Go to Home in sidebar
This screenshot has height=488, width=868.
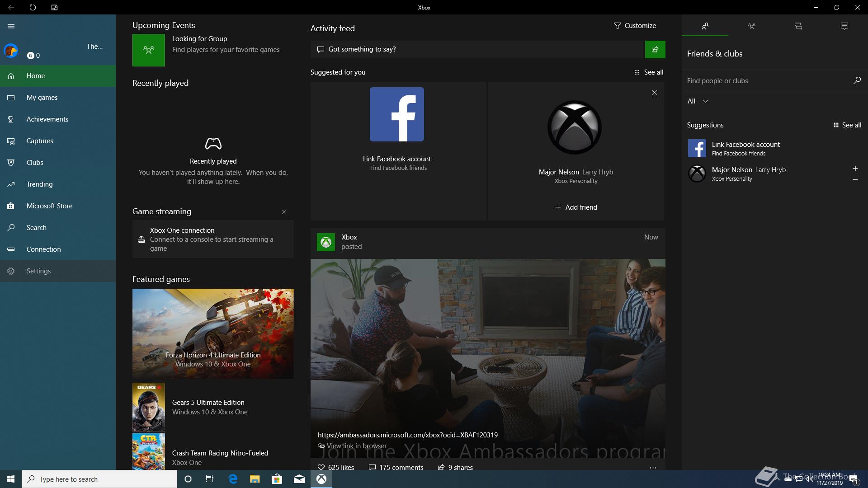click(x=58, y=76)
